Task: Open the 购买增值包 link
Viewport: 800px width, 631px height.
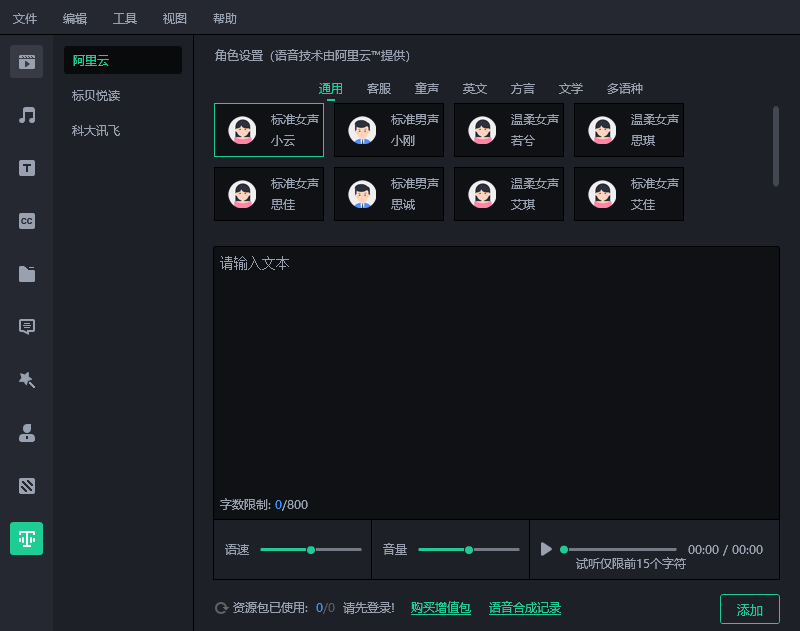Action: pyautogui.click(x=441, y=608)
